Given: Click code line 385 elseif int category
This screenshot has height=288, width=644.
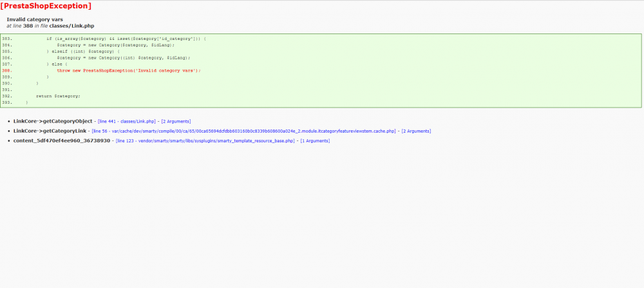Looking at the screenshot, I should tap(82, 52).
